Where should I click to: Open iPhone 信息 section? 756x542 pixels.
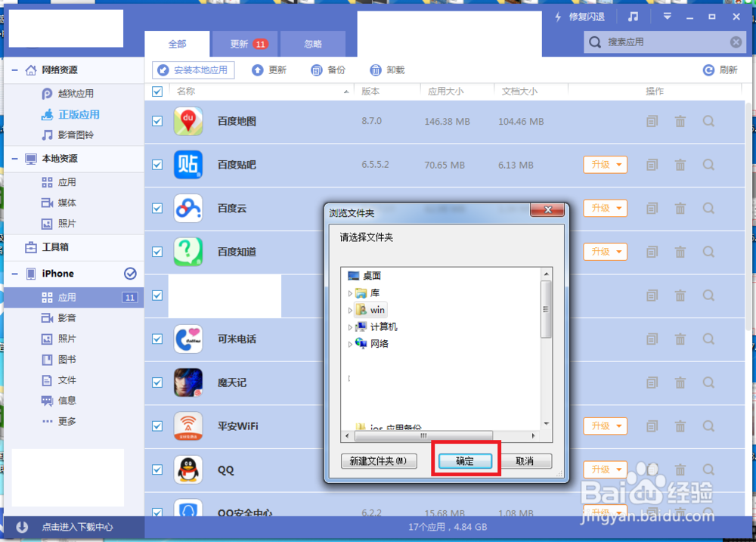pyautogui.click(x=59, y=401)
